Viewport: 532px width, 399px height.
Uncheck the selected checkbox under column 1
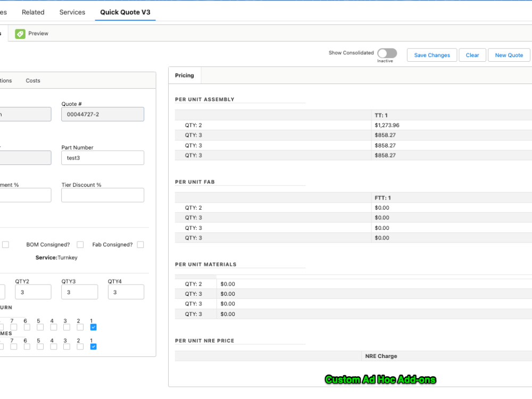tap(93, 327)
